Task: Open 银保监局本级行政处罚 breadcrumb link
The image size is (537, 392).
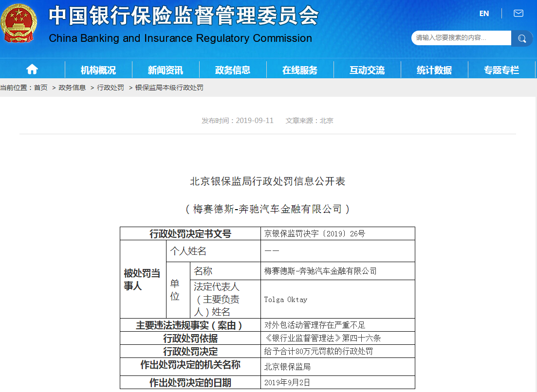Action: [x=169, y=88]
